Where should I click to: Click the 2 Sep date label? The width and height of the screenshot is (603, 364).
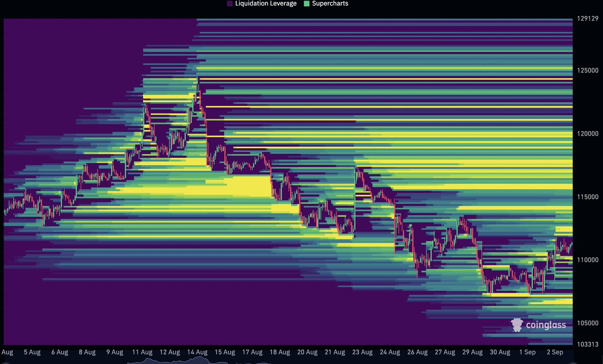click(x=555, y=352)
